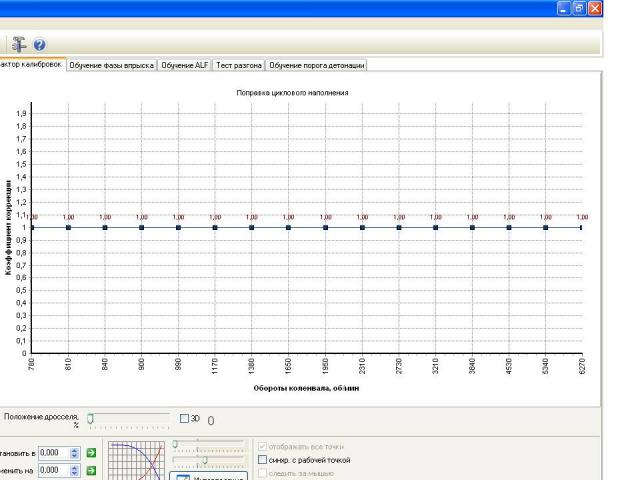640x480 pixels.
Task: Open the blue help question-mark icon
Action: (40, 44)
